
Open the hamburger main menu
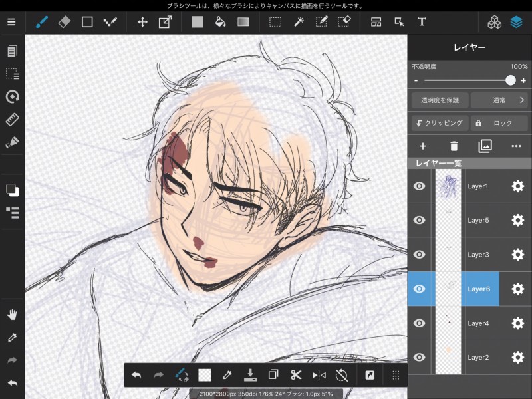pyautogui.click(x=11, y=22)
